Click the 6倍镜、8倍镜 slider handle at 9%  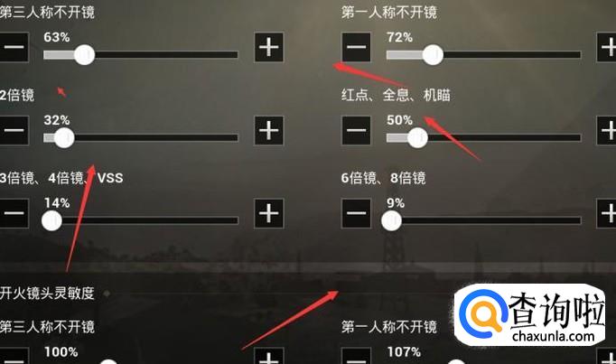[x=391, y=220]
